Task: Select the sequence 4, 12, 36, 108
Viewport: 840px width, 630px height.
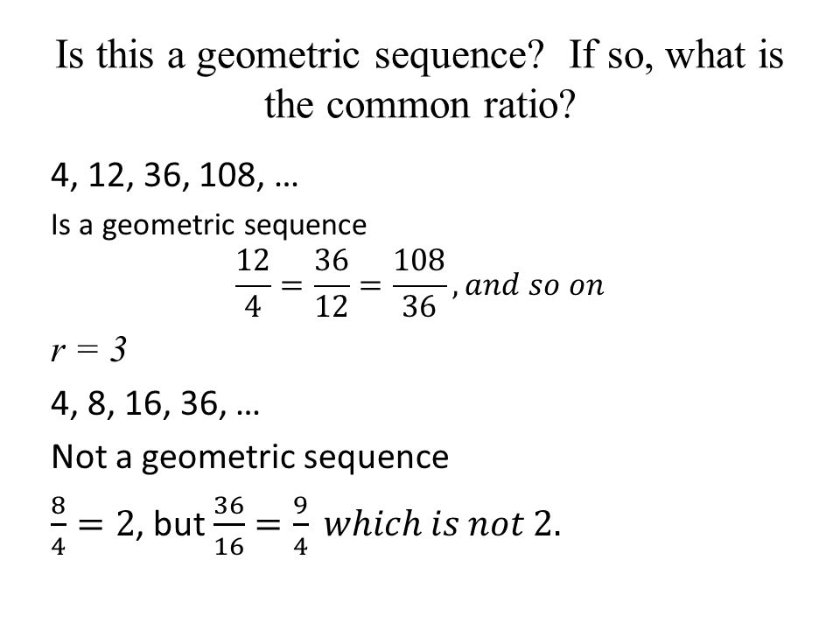Action: point(174,175)
